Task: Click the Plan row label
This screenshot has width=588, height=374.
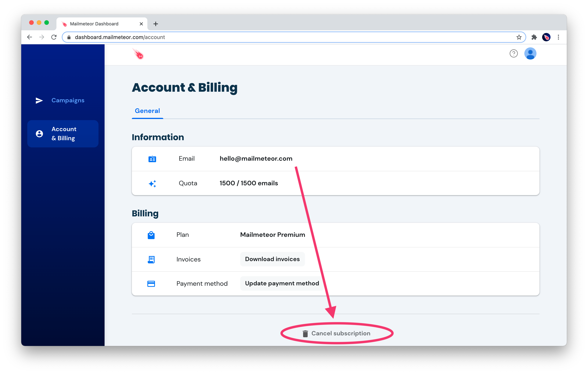Action: tap(182, 235)
